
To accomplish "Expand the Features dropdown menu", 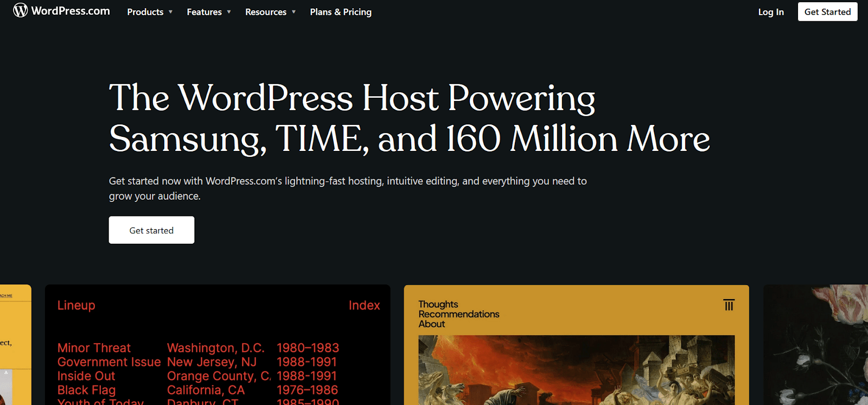I will click(x=209, y=12).
